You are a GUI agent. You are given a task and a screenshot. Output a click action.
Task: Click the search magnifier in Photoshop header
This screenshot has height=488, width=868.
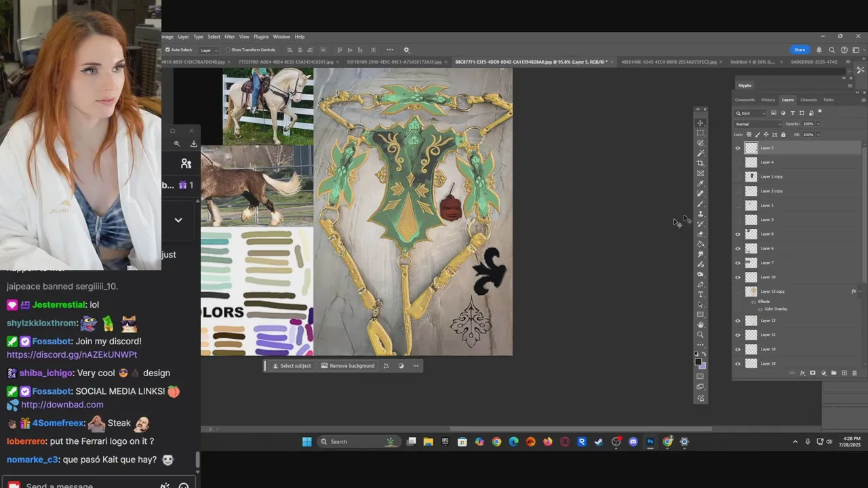(x=831, y=49)
